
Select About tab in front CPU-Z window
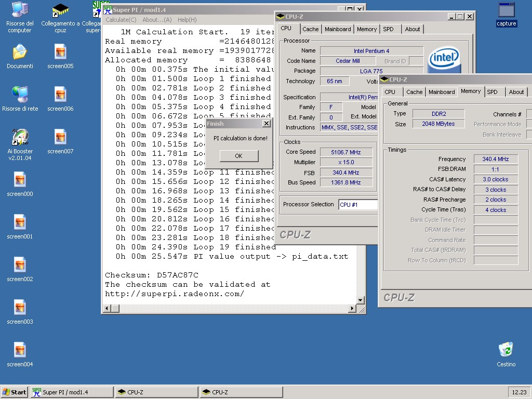pos(516,92)
